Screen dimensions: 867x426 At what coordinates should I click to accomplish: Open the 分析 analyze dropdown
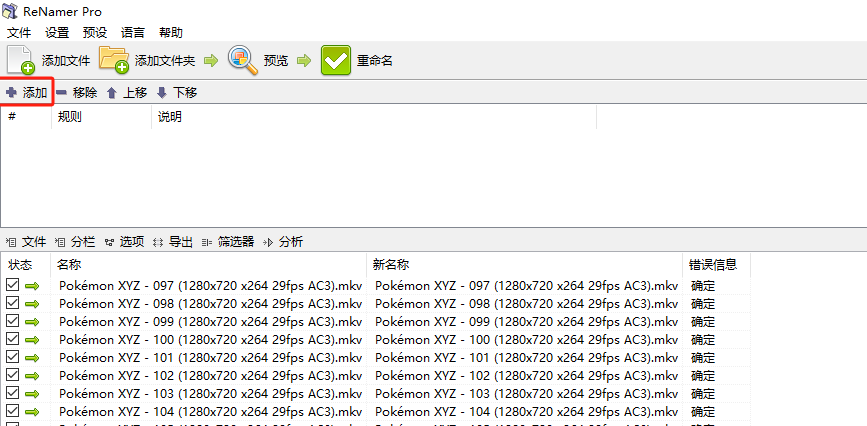pyautogui.click(x=283, y=242)
